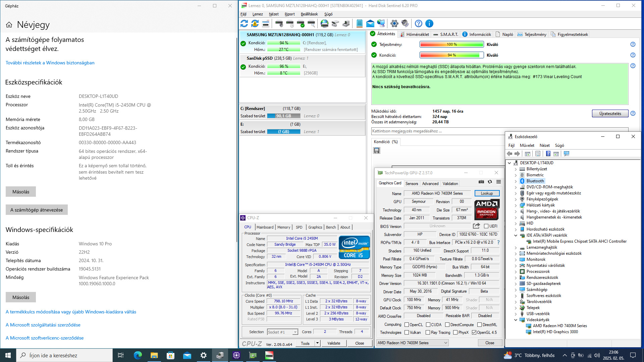Click the blue info icon in toolbar
This screenshot has height=362, width=644.
click(429, 23)
